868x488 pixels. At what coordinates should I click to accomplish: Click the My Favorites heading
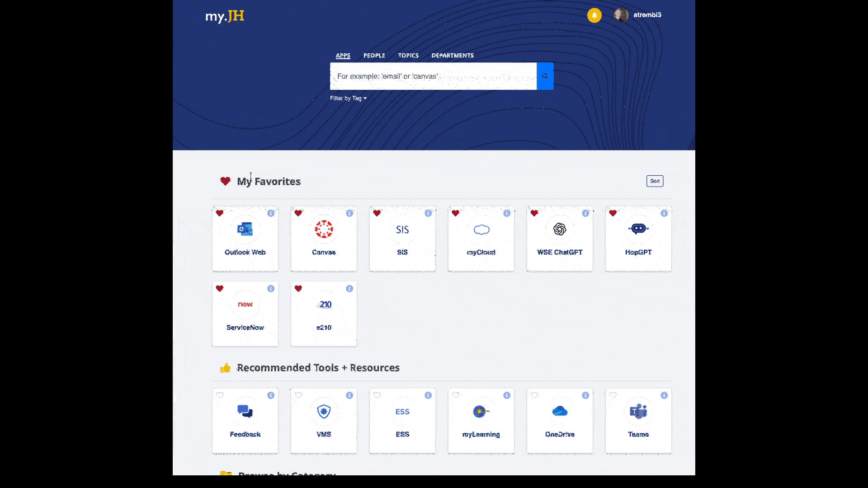tap(269, 181)
